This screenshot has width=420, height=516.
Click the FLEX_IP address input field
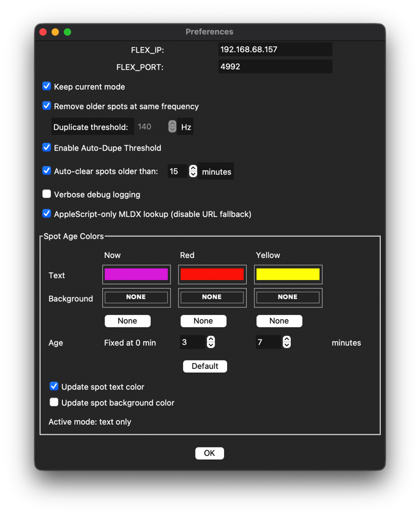(276, 50)
